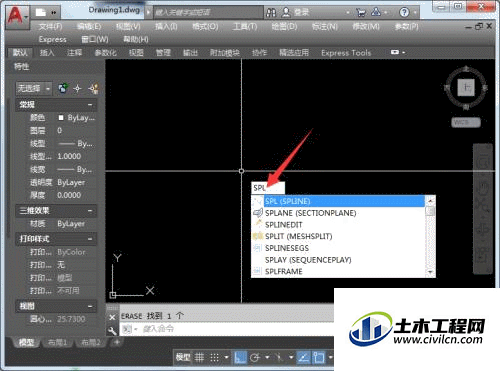Collapse the 视图 properties section
The image size is (500, 371).
[90, 306]
